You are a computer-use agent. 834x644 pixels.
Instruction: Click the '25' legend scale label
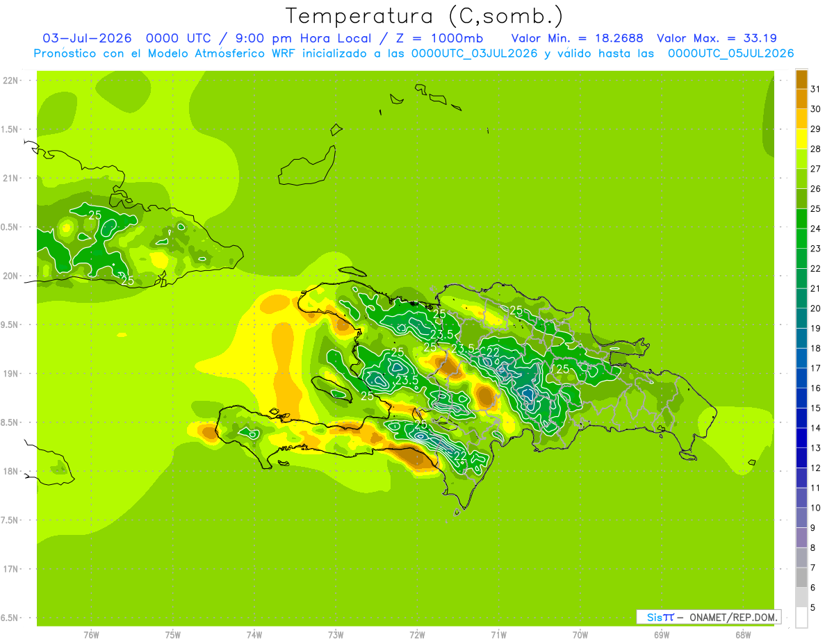tap(816, 208)
